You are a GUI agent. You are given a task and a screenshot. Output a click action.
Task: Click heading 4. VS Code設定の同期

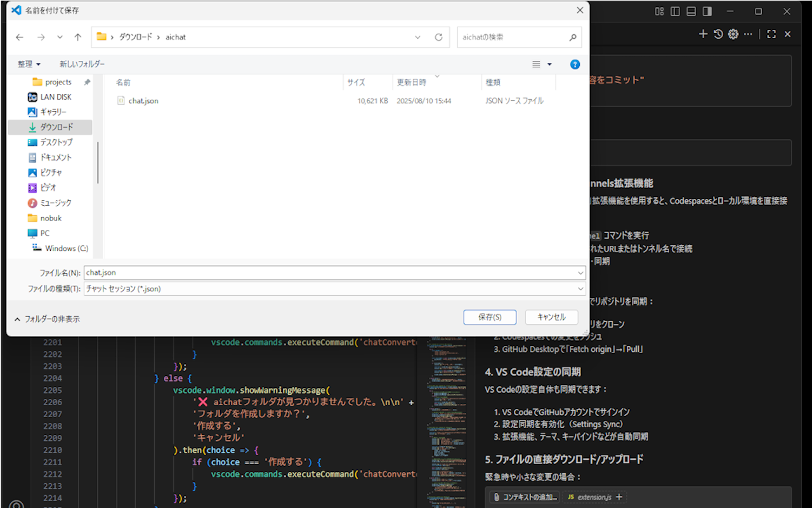(533, 372)
